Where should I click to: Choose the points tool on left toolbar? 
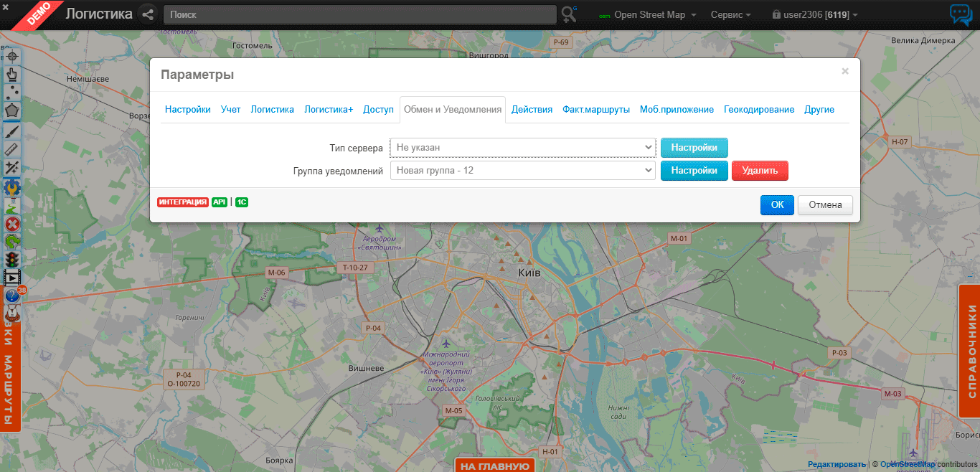click(12, 92)
